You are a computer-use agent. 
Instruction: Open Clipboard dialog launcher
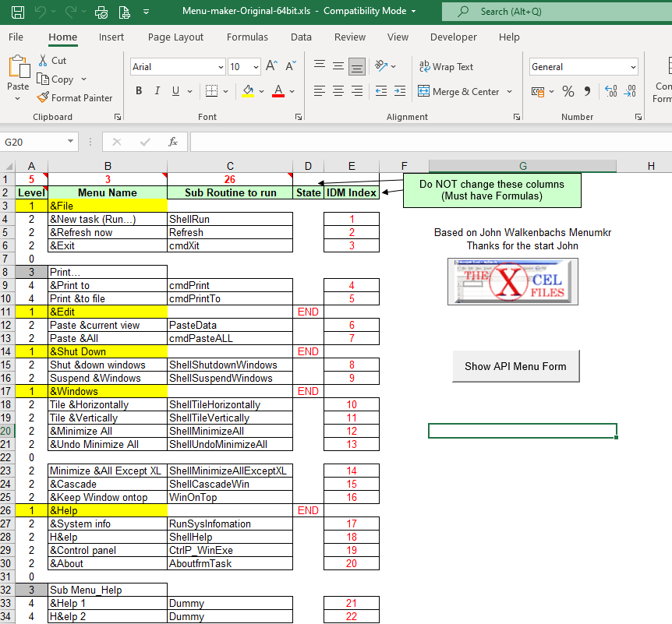click(x=118, y=117)
